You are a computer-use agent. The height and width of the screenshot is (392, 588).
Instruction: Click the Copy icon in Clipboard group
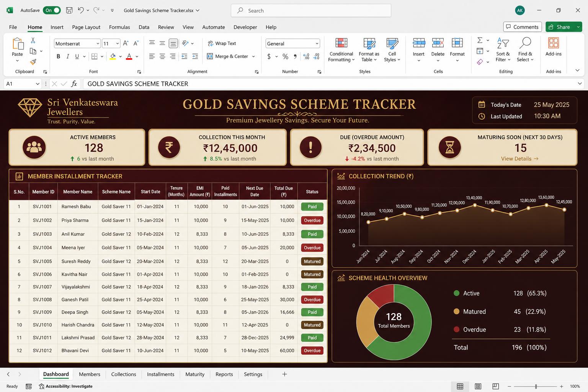(x=33, y=51)
